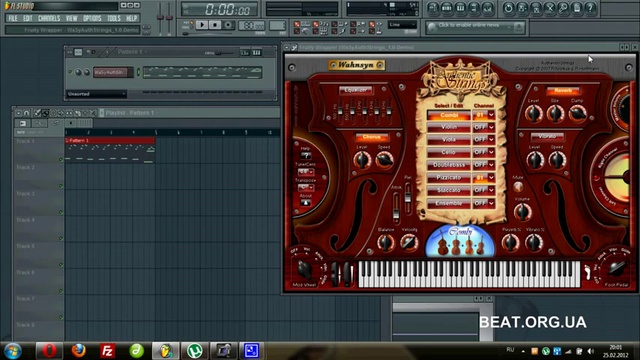640x360 pixels.
Task: Toggle the magnet snap icon in Playlist
Action: 27,113
